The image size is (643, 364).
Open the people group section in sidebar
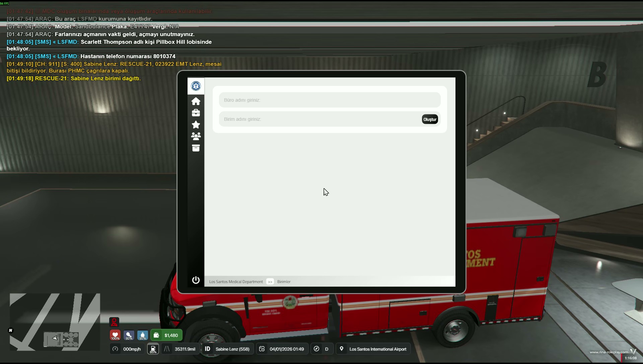pyautogui.click(x=196, y=136)
